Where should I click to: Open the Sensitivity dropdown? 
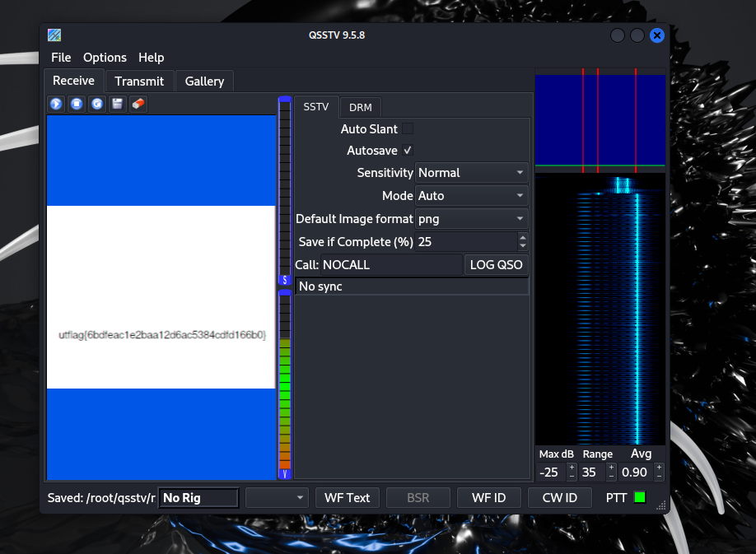(x=472, y=173)
